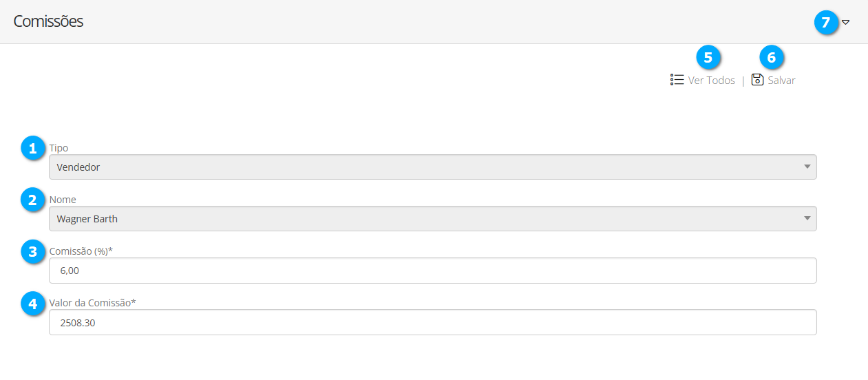Image resolution: width=868 pixels, height=380 pixels.
Task: Focus the Comissão (%) input field
Action: point(432,271)
